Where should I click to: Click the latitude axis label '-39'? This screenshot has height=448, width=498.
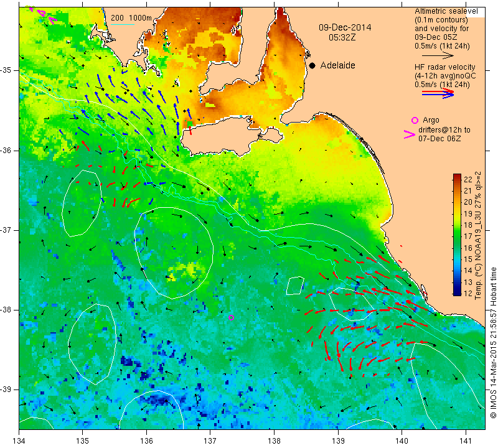click(x=6, y=390)
